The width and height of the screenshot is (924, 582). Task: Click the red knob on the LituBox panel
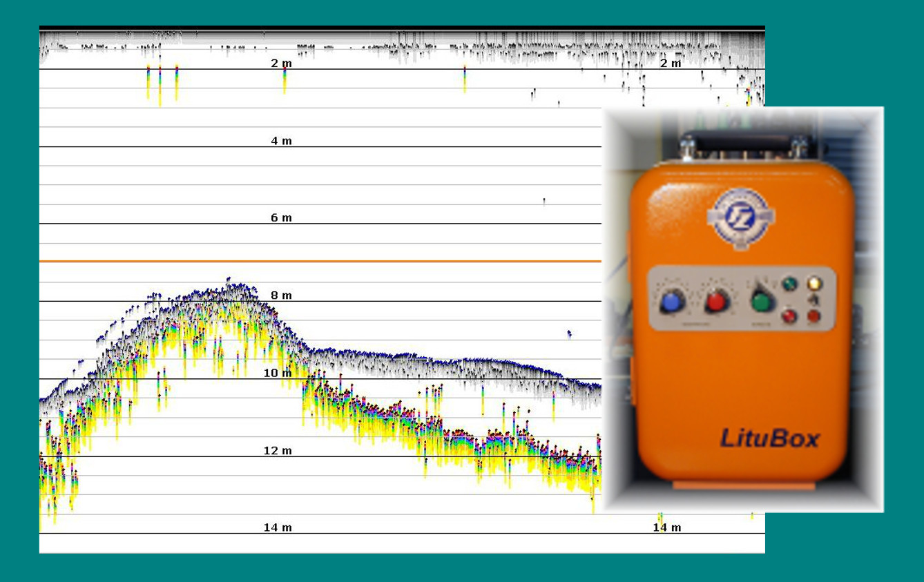pyautogui.click(x=716, y=302)
